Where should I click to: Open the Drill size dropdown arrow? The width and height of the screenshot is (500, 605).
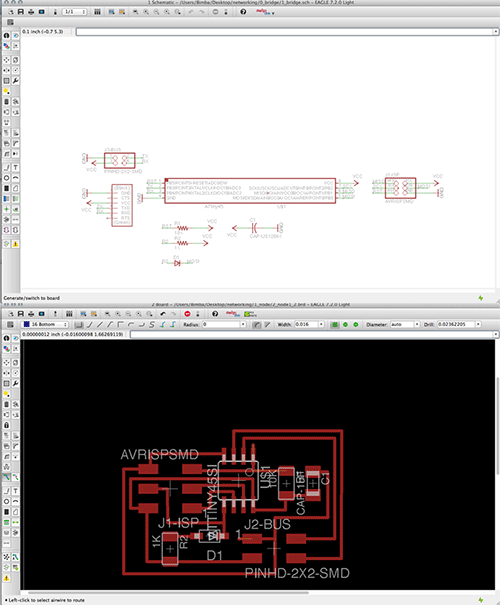(x=478, y=324)
